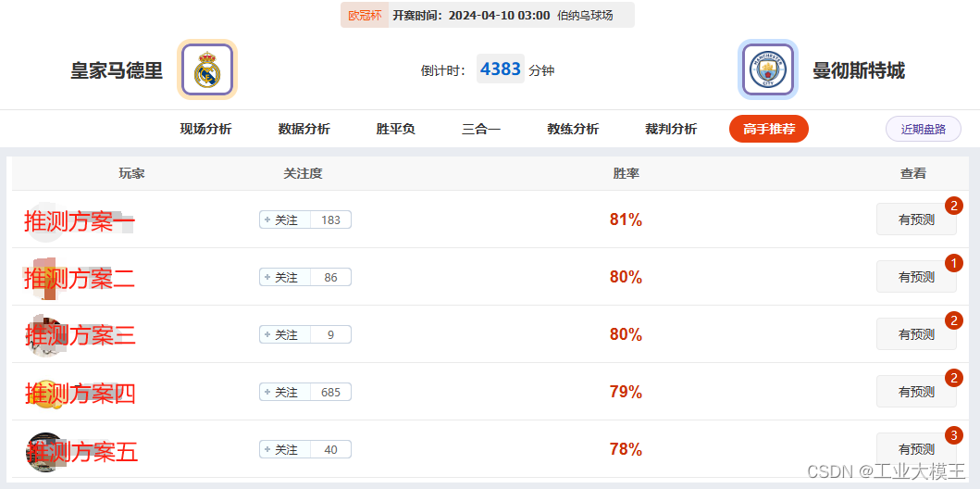Click the 玩家 column header
Image resolution: width=980 pixels, height=489 pixels.
132,174
